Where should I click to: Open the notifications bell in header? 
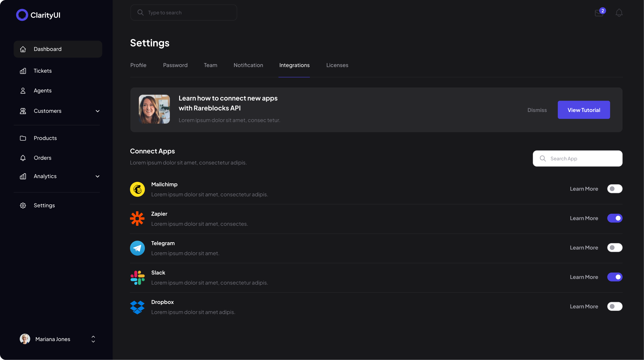[619, 13]
